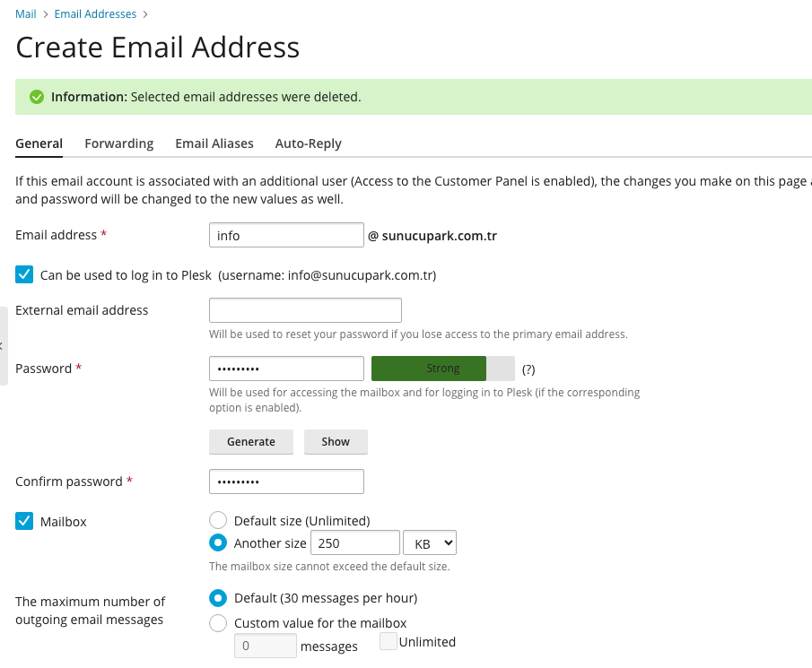
Task: Open the Email Addresses breadcrumb link
Action: tap(95, 14)
